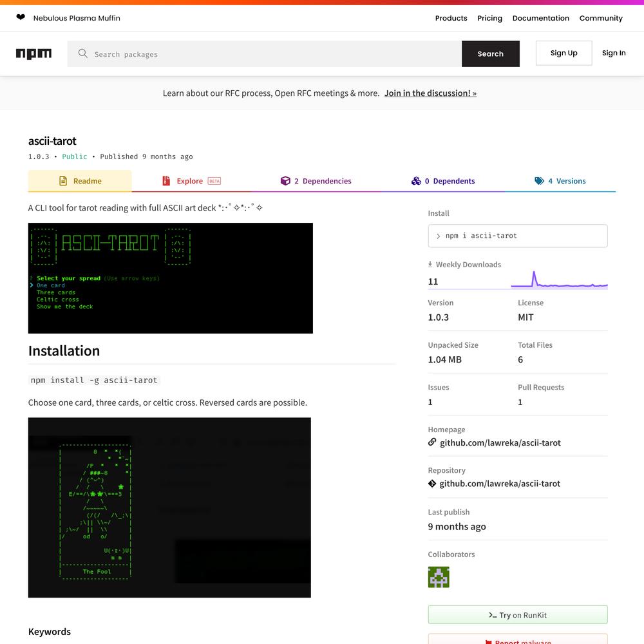
Task: Go to Documentation
Action: [540, 18]
